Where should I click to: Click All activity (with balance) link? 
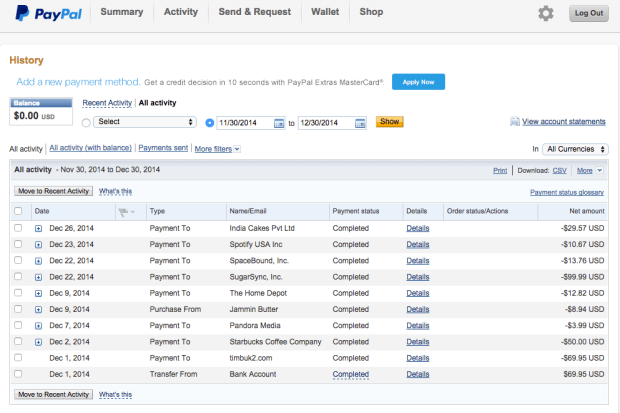click(90, 148)
